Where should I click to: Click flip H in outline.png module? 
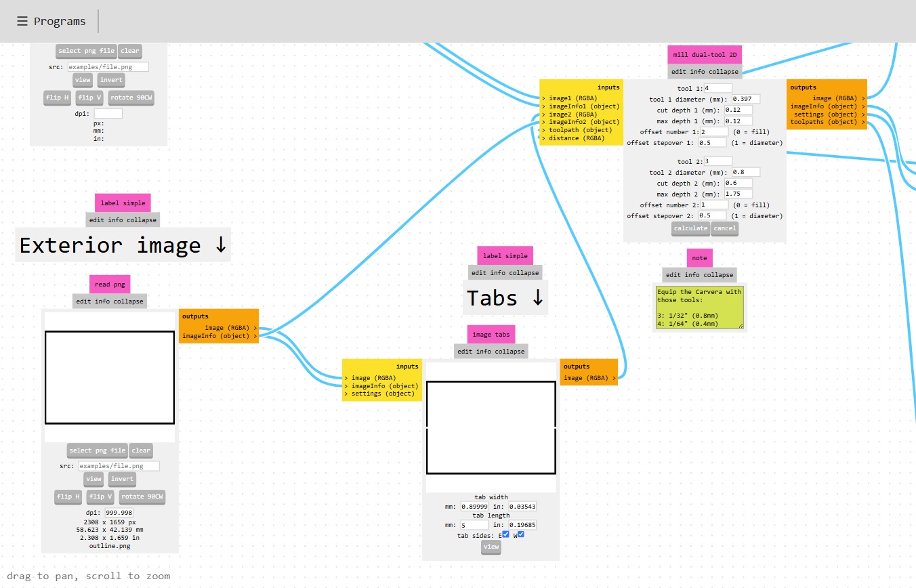[x=68, y=497]
